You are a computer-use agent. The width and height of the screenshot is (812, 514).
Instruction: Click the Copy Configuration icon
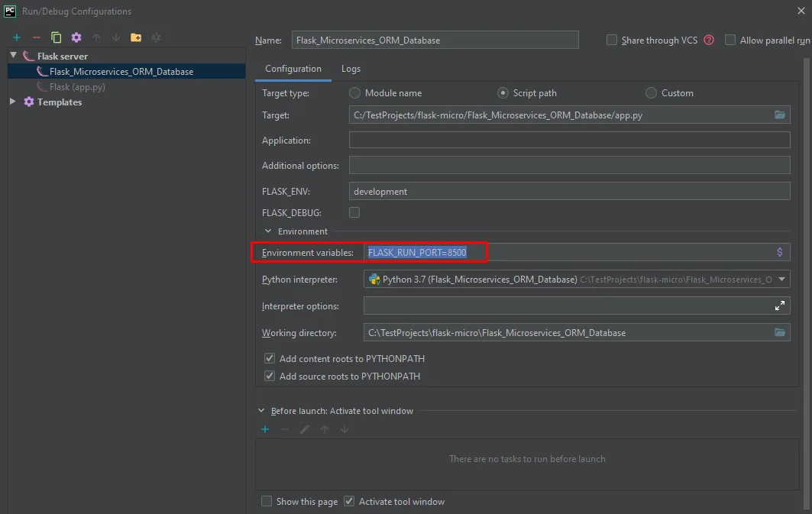click(56, 37)
